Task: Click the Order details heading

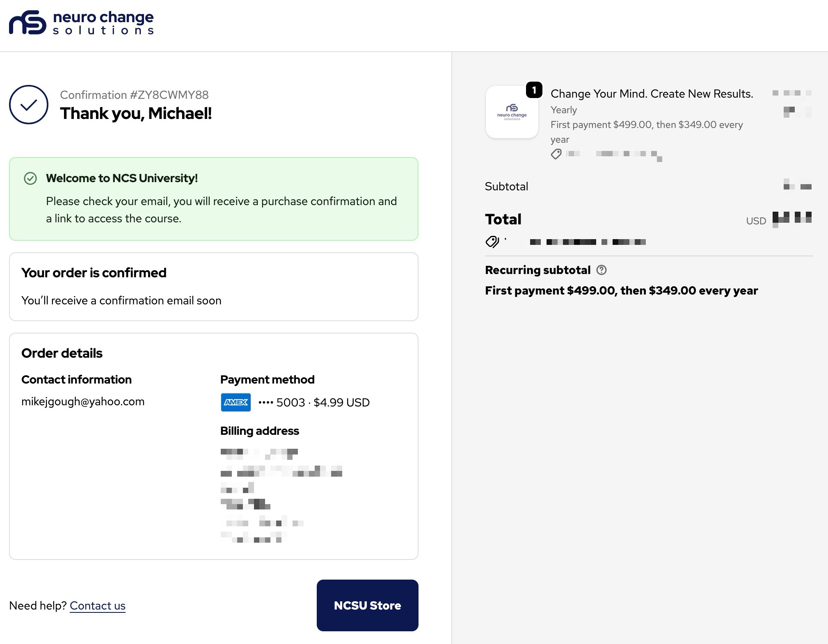Action: click(62, 353)
